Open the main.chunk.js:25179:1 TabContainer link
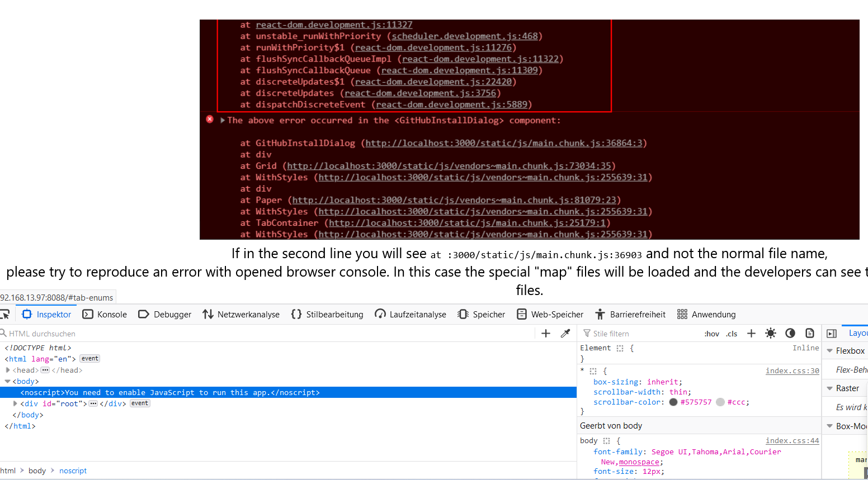Screen dimensions: 868x480 (x=468, y=222)
